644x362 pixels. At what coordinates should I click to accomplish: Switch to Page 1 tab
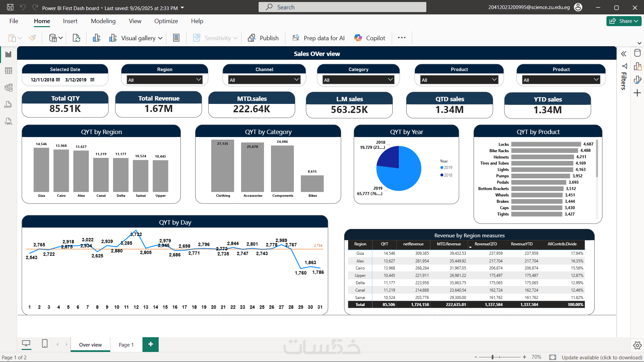click(x=126, y=345)
